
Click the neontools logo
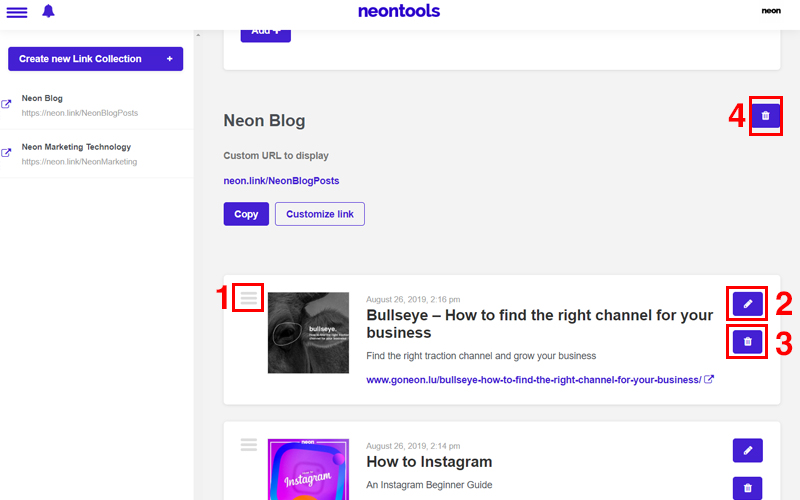pyautogui.click(x=399, y=11)
